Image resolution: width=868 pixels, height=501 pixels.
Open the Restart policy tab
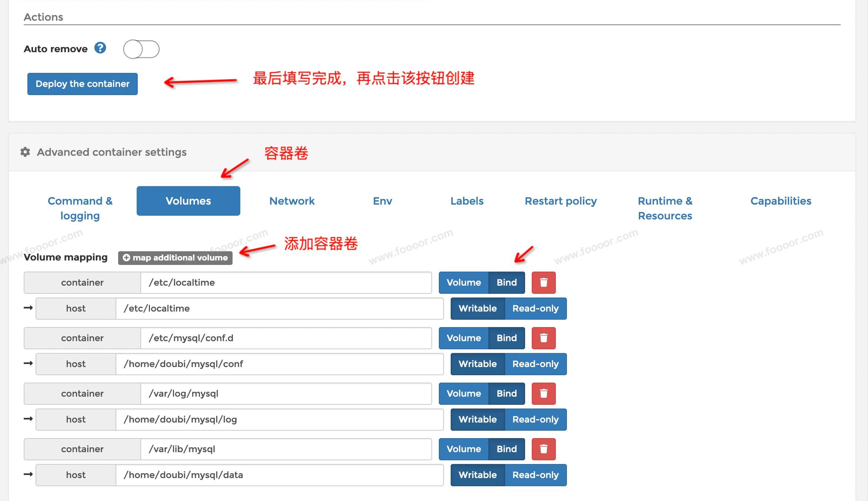pyautogui.click(x=561, y=201)
